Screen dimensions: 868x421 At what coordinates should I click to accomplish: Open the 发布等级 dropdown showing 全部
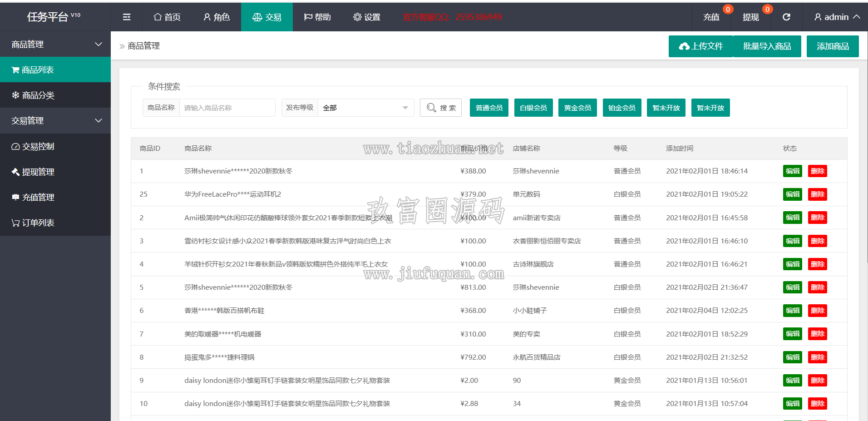366,108
